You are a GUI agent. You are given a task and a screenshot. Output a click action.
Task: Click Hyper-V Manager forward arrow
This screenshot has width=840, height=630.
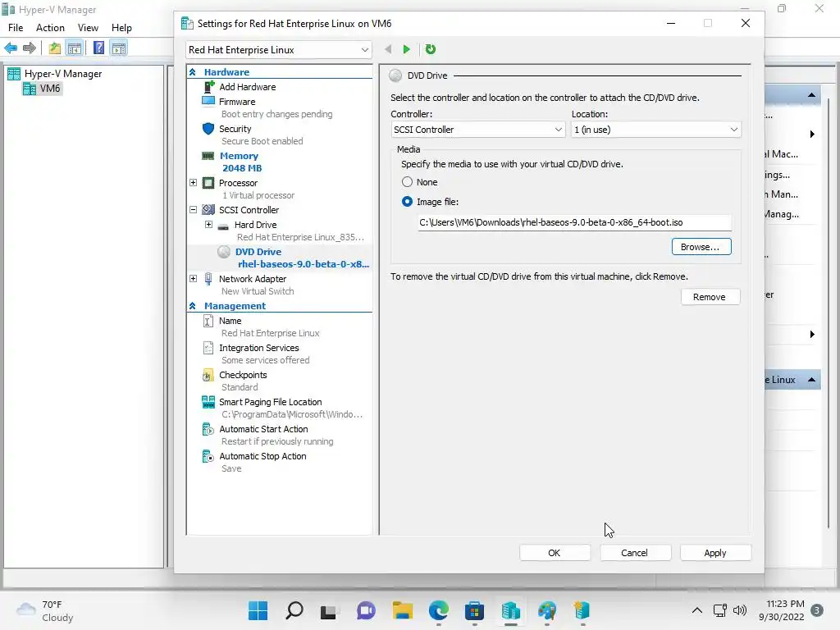[x=30, y=48]
